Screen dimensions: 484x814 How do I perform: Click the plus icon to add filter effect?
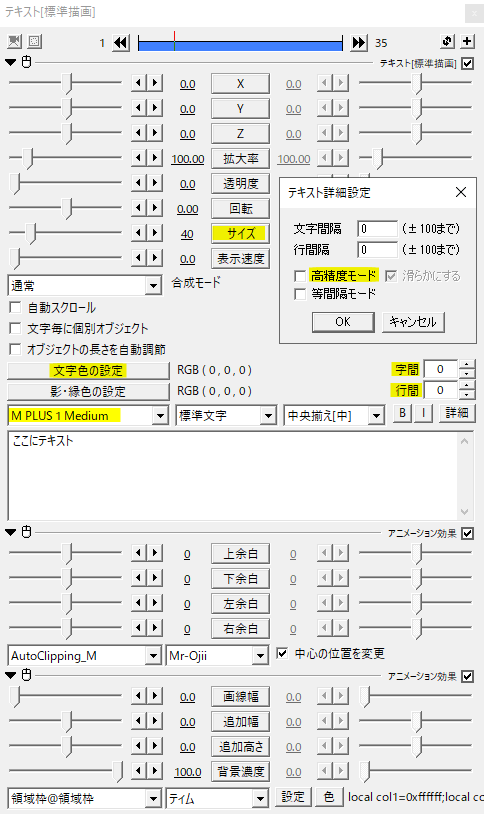coord(467,42)
